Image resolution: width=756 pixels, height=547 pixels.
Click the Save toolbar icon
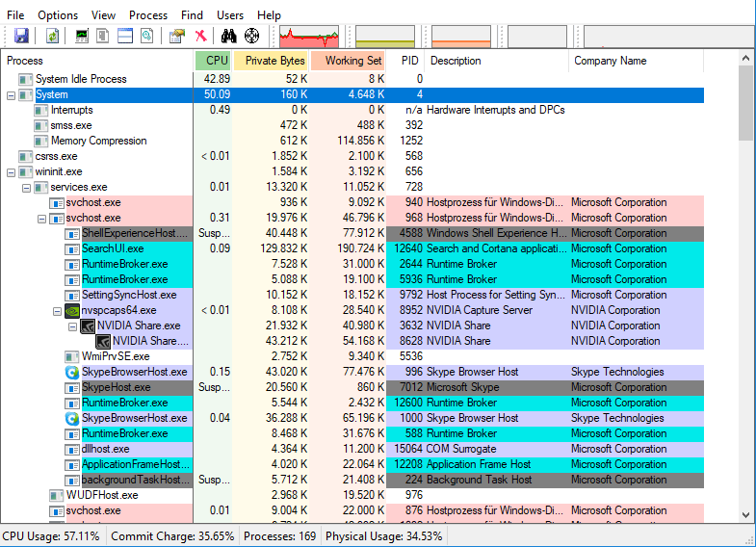21,36
